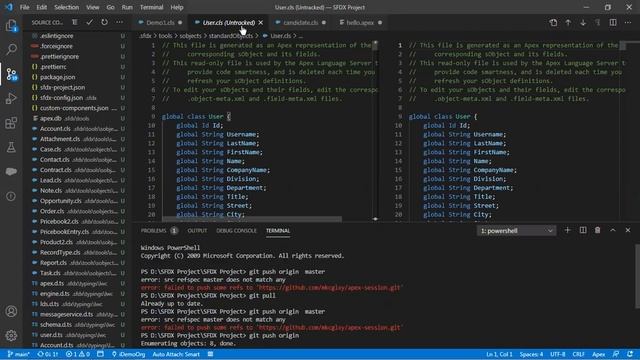Open the Accounts menu icon
This screenshot has height=360, width=640.
(11, 311)
